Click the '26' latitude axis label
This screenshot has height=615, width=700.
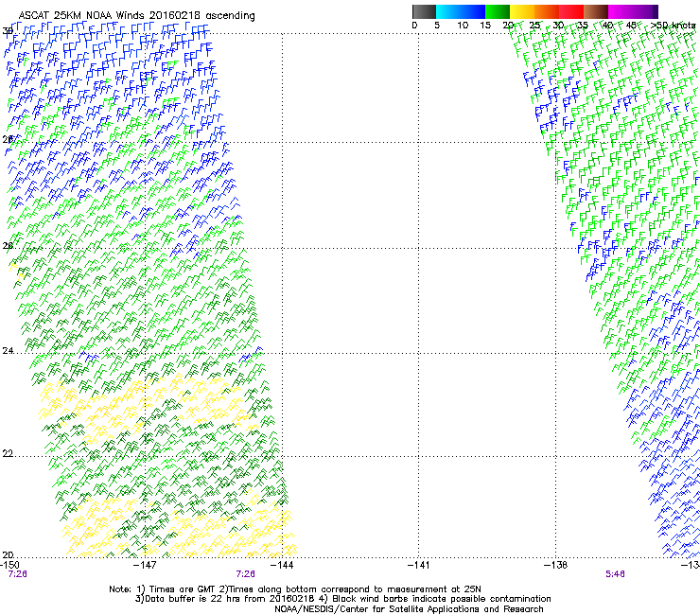pyautogui.click(x=8, y=246)
